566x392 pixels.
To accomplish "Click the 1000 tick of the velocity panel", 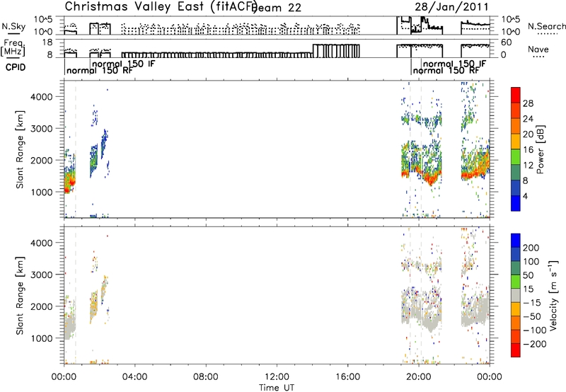I will click(42, 338).
